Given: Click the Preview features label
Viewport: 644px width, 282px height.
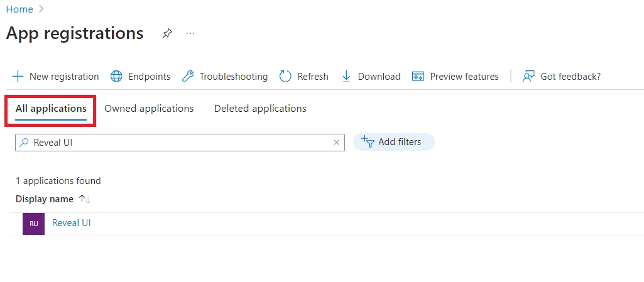Looking at the screenshot, I should (464, 77).
